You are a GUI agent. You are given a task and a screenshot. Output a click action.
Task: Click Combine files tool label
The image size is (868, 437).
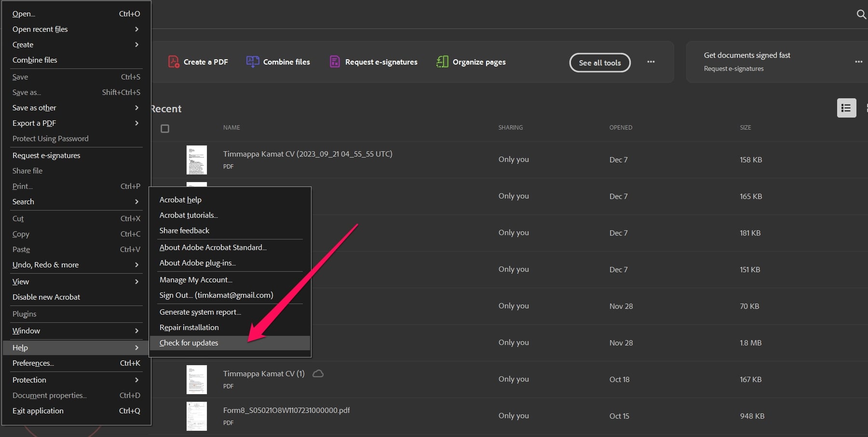point(286,62)
